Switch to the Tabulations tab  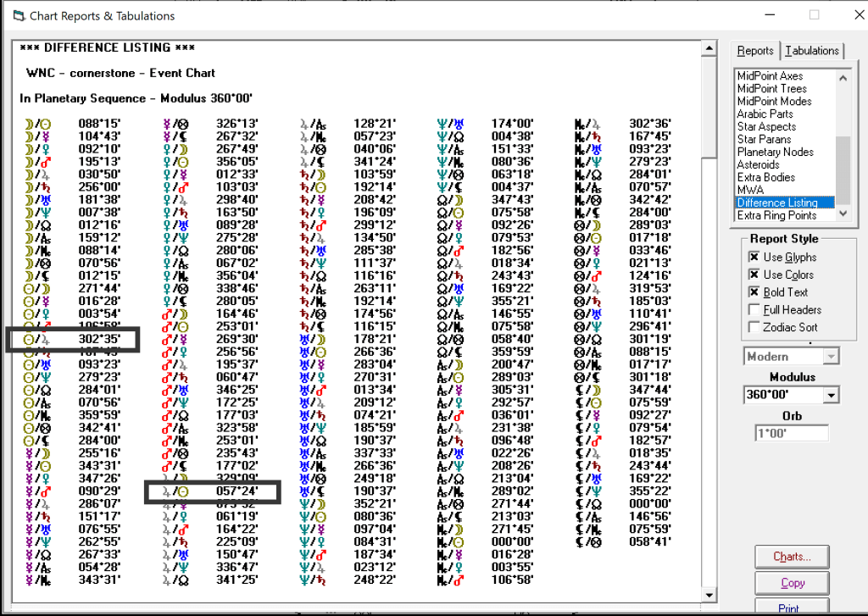click(811, 51)
